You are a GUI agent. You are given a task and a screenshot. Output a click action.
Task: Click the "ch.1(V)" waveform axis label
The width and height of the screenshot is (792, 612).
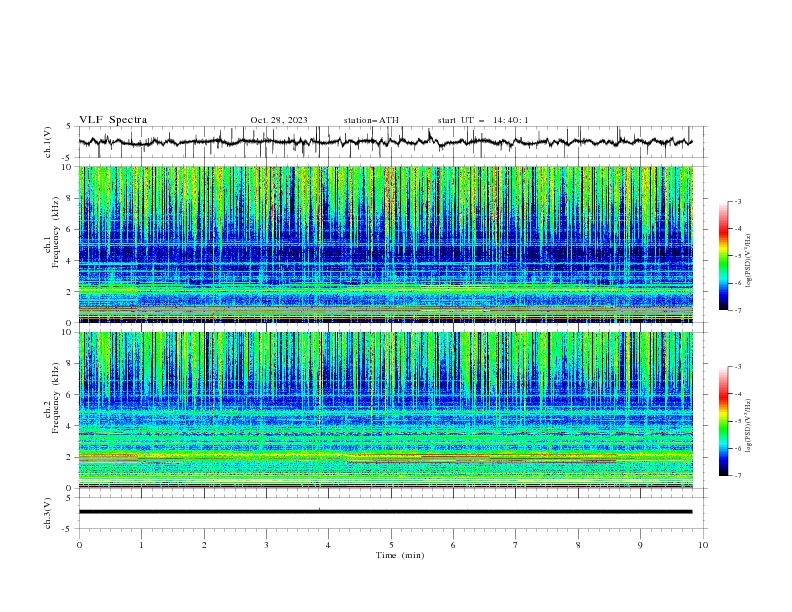point(48,142)
